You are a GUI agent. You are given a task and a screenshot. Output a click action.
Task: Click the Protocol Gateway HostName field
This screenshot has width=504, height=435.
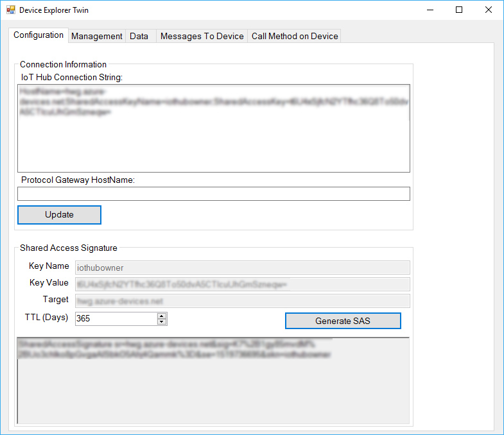(214, 194)
